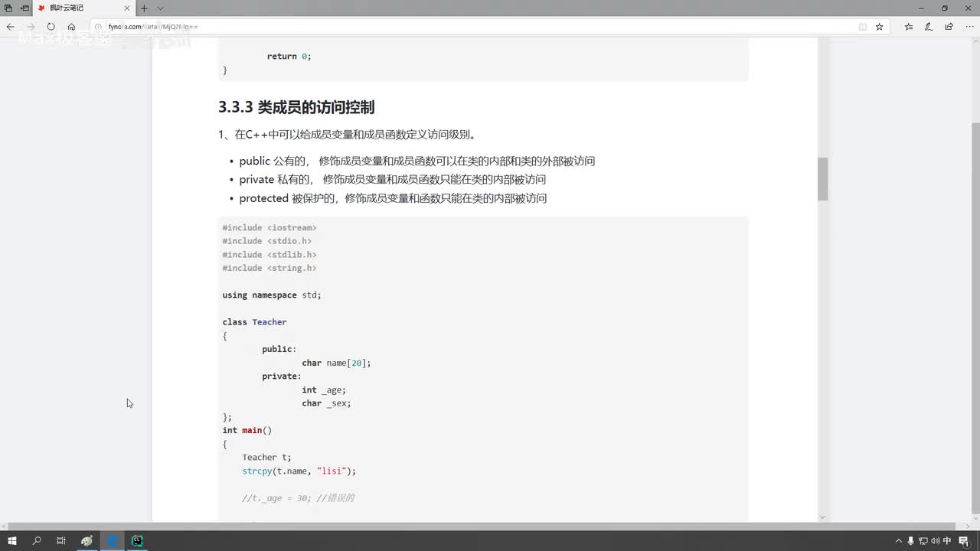Screen dimensions: 980x551
Task: Switch to the Edge browser taskbar icon
Action: (113, 540)
